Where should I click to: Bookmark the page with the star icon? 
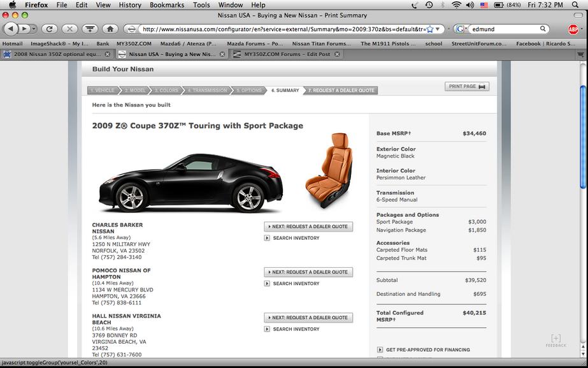coord(430,29)
